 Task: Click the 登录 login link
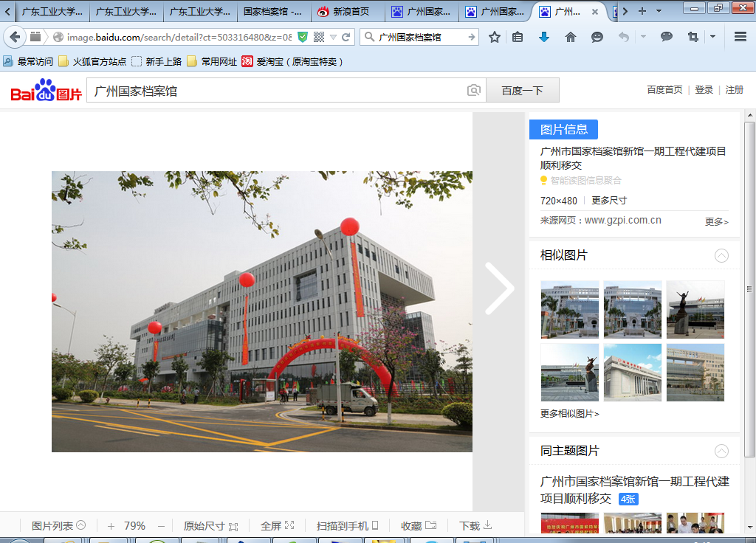(x=704, y=90)
